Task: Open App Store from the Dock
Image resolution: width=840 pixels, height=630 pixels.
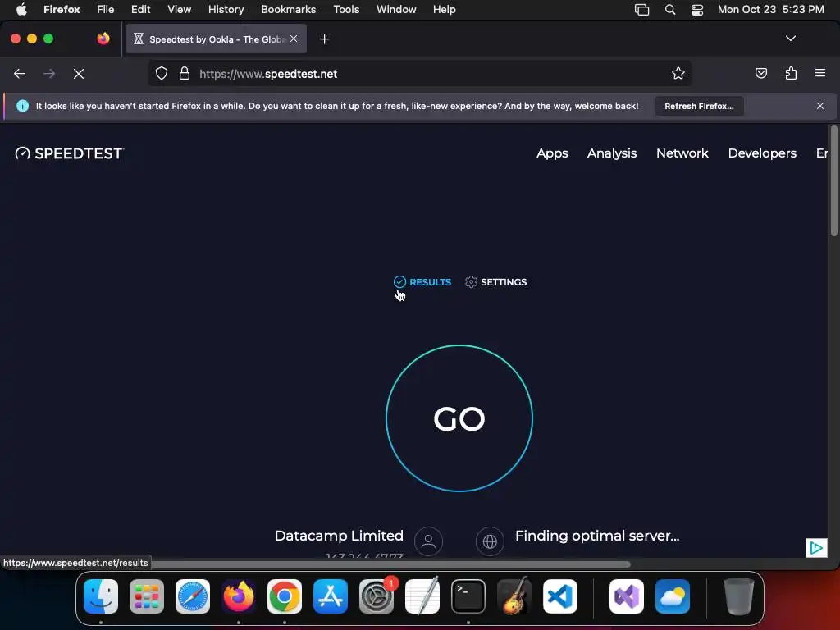Action: click(x=331, y=596)
